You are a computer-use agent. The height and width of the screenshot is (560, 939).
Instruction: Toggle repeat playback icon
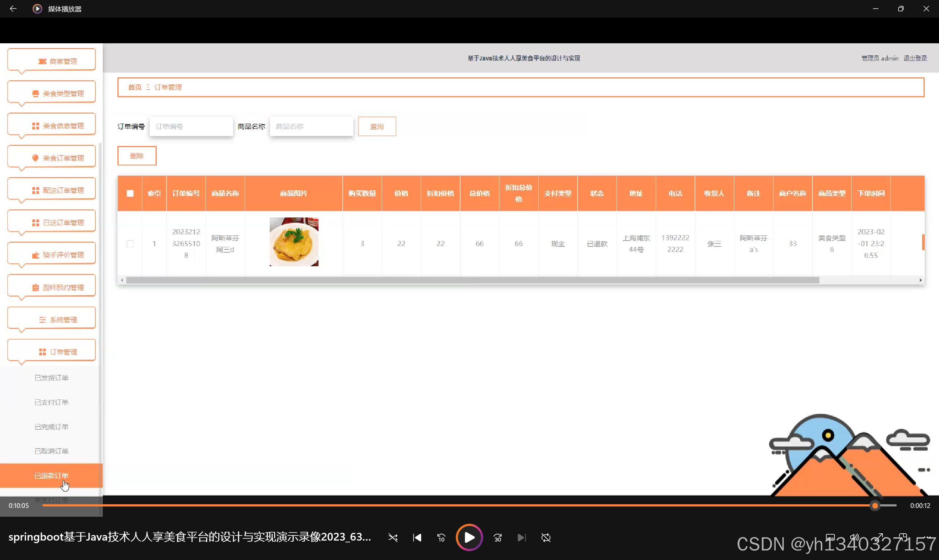pos(546,537)
